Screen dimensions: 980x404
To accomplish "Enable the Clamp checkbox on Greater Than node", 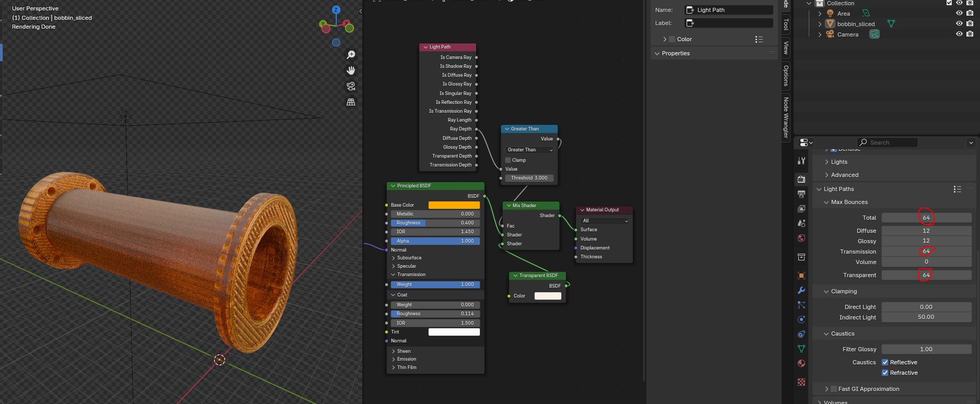I will coord(508,160).
